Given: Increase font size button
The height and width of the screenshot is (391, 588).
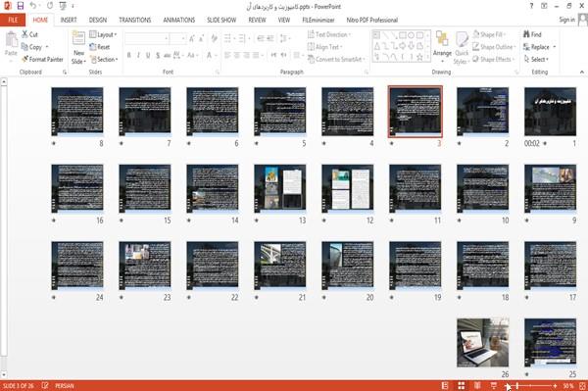Looking at the screenshot, I should click(x=192, y=38).
